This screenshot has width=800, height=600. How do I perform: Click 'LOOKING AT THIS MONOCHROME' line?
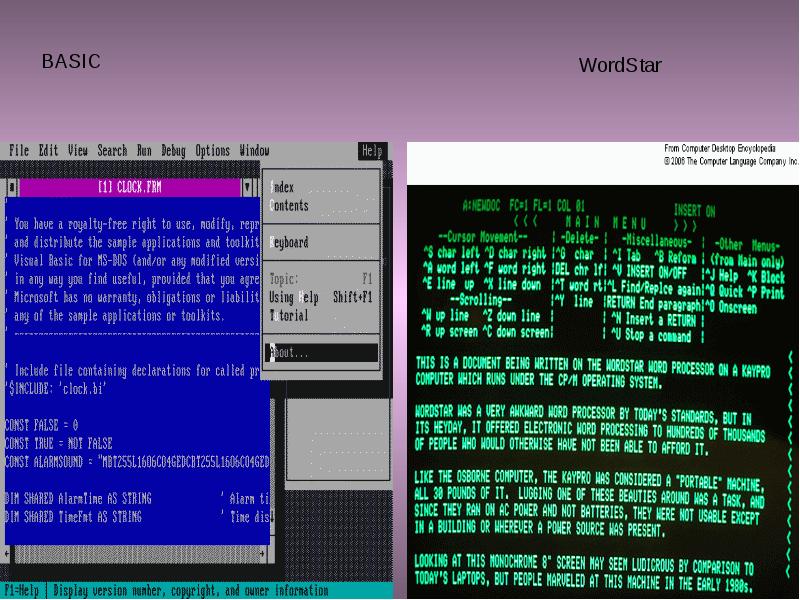point(584,563)
